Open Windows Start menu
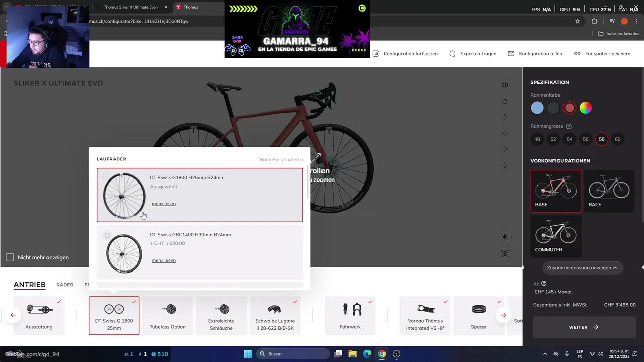The width and height of the screenshot is (644, 362). [x=248, y=354]
